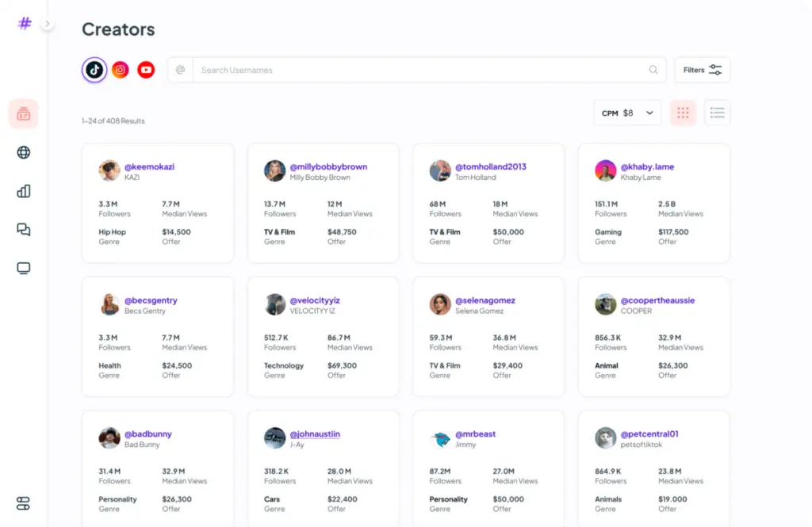Click the mrbeast logo avatar thumbnail
Screen dimensions: 812x527
click(440, 439)
